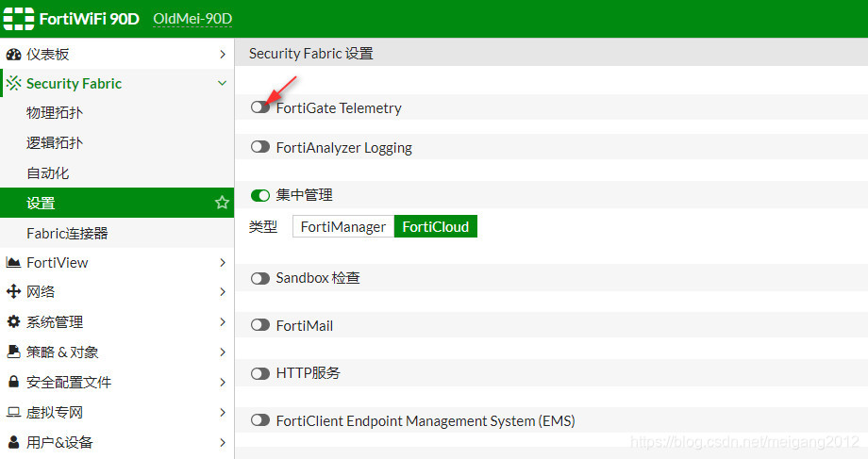Click the HTTP服务 label text

point(308,372)
